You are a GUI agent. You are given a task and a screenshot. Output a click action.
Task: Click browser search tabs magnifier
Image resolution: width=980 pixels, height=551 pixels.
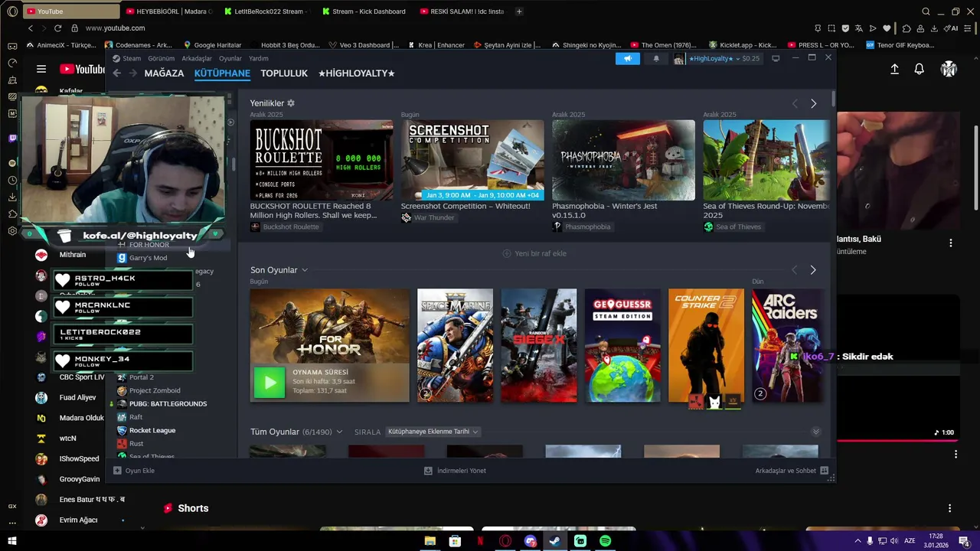click(926, 11)
